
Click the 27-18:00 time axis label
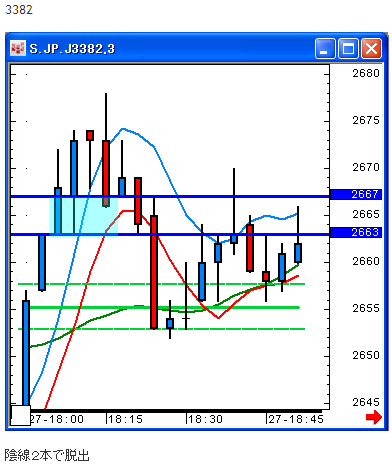coord(57,419)
